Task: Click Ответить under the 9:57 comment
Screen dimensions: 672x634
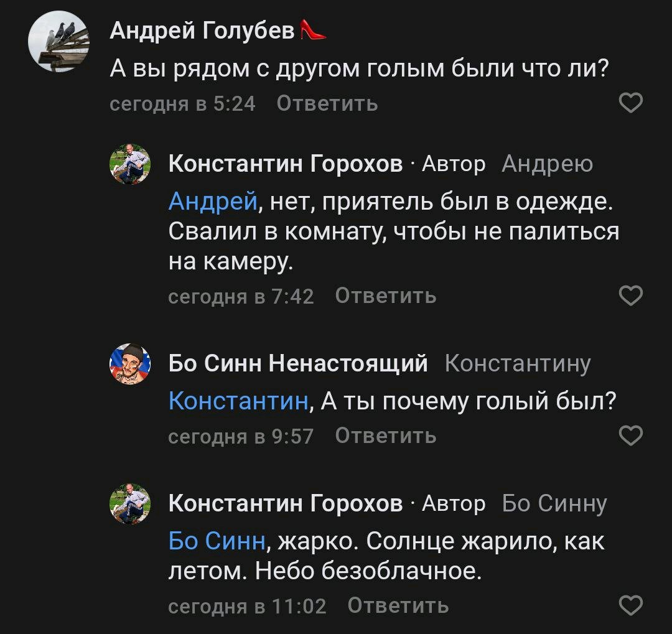Action: point(386,436)
